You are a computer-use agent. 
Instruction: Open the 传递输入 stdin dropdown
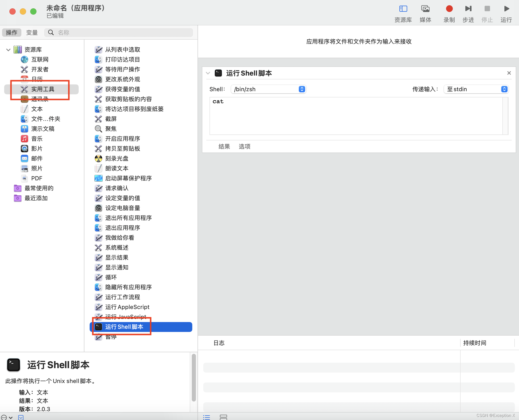(476, 89)
